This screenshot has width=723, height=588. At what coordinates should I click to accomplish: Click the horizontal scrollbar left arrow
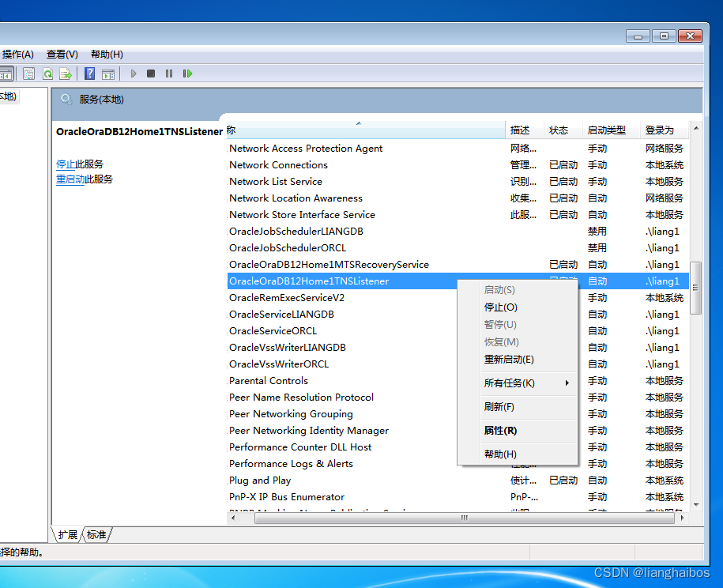pyautogui.click(x=233, y=518)
